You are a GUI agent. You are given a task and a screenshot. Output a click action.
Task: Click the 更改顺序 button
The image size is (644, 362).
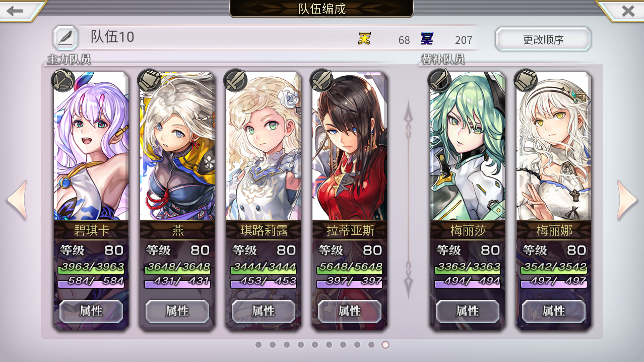point(543,39)
